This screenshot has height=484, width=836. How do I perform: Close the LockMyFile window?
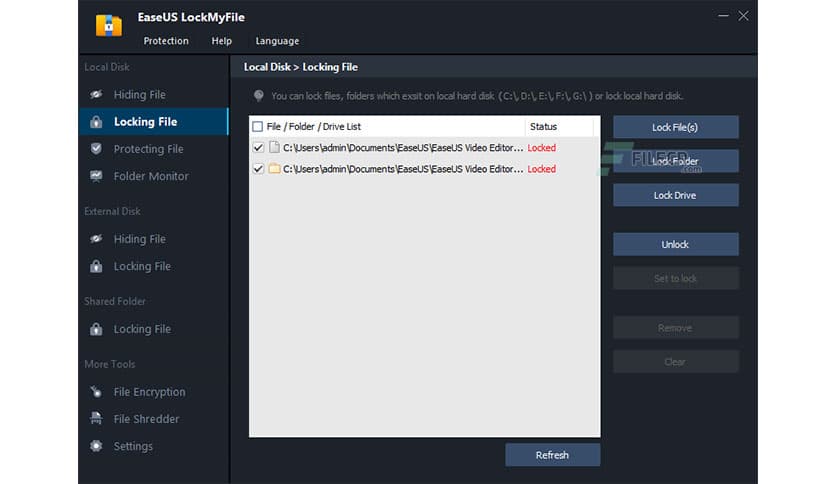[x=743, y=16]
